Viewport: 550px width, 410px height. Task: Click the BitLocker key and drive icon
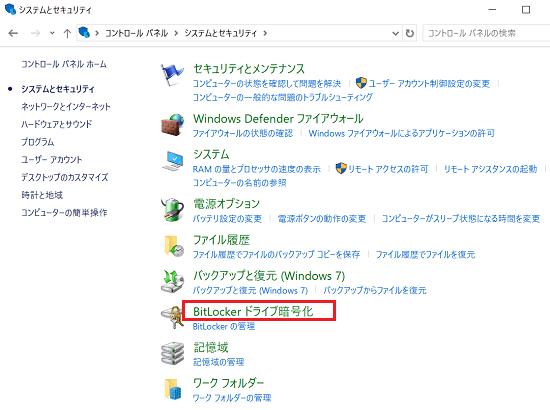[x=172, y=317]
